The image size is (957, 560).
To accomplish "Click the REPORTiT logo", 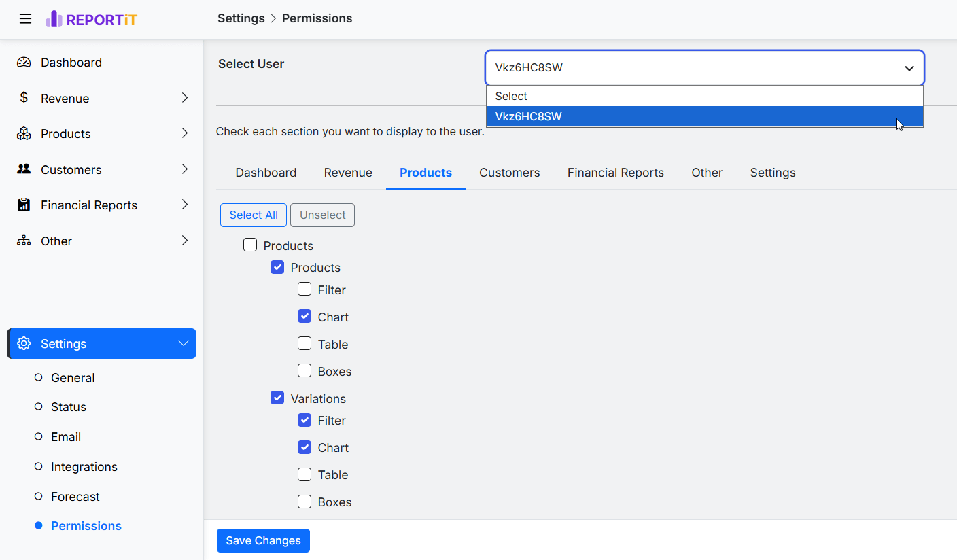I will [x=91, y=19].
